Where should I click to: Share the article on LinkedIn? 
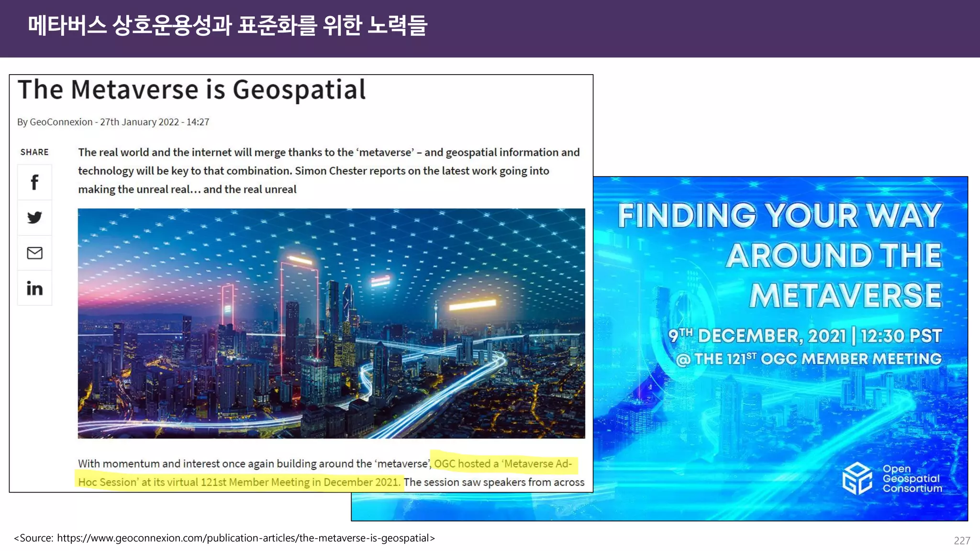[x=34, y=288]
